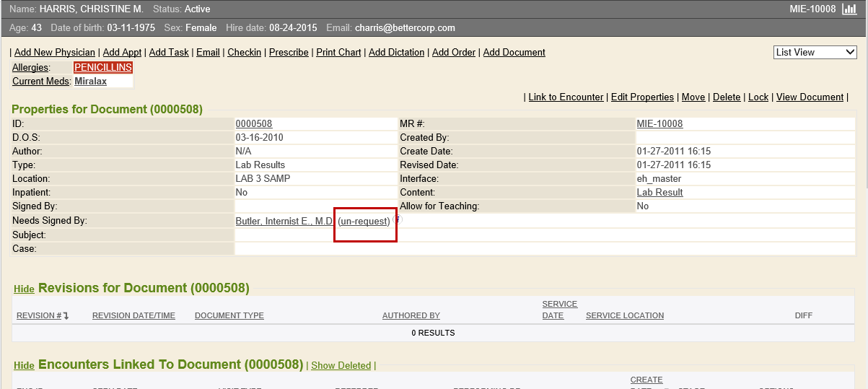Click the chart icon beside MIE-10008
Screen dimensions: 868x389
pyautogui.click(x=849, y=9)
